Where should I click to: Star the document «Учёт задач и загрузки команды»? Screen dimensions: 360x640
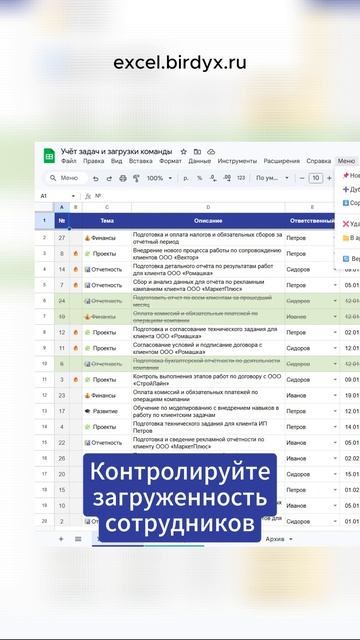click(x=184, y=152)
